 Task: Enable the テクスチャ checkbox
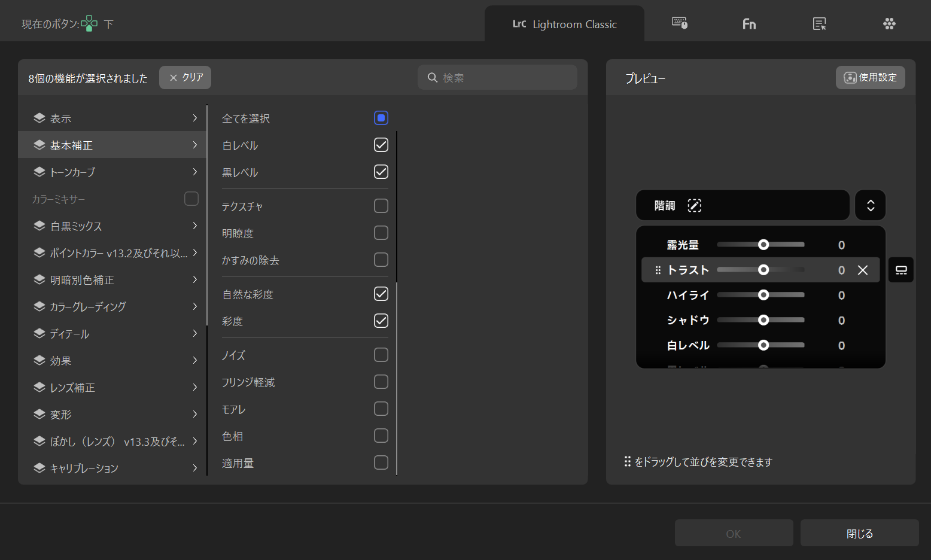381,206
